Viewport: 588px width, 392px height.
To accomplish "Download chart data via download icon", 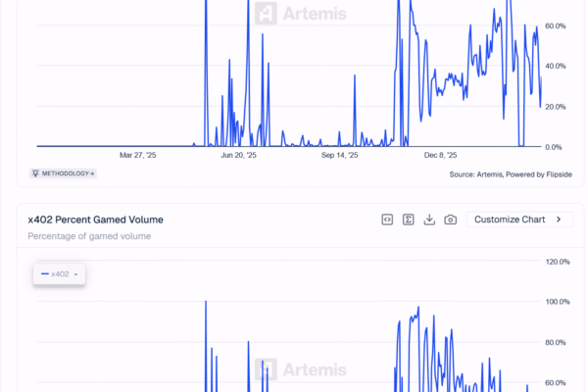I will click(429, 220).
